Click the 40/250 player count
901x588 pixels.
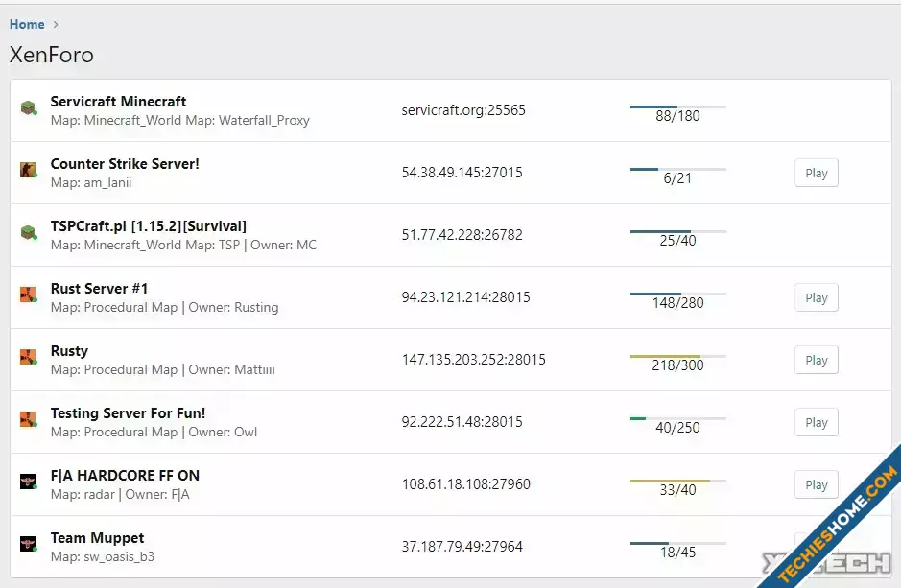[678, 428]
